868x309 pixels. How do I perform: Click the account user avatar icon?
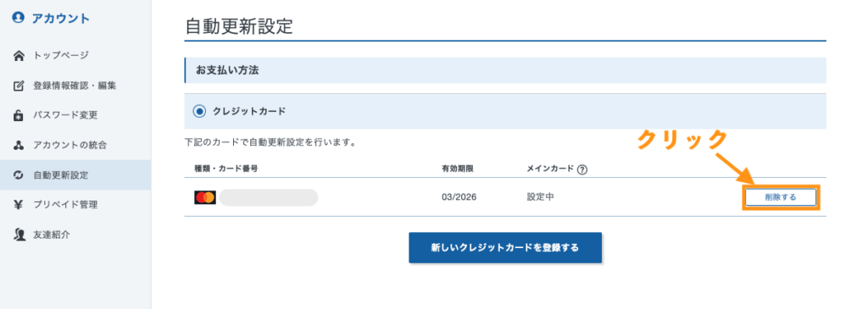tap(19, 19)
